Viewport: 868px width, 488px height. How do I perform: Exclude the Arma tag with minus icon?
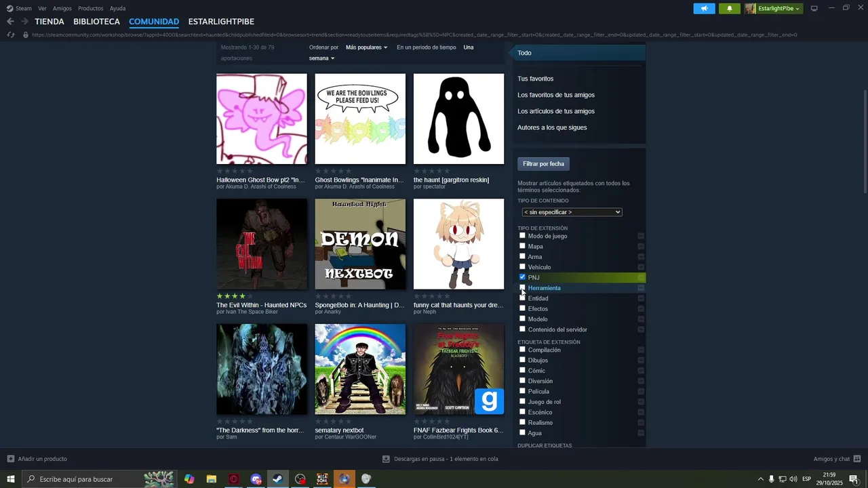coord(641,257)
